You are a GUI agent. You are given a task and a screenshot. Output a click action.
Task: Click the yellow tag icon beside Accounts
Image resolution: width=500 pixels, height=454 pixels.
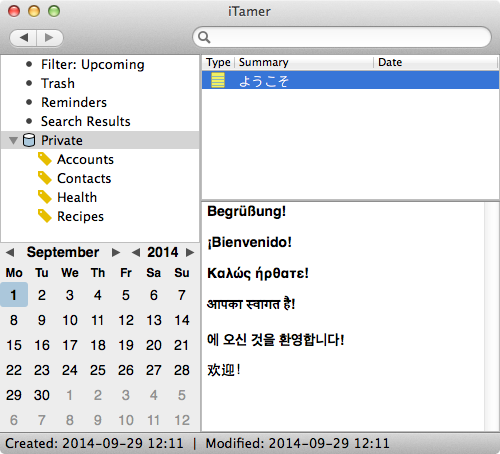pyautogui.click(x=45, y=159)
